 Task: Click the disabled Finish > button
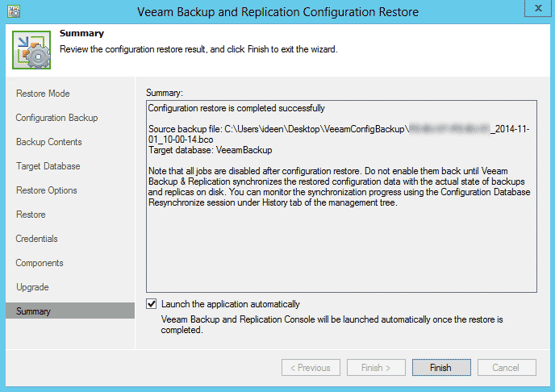coord(376,368)
